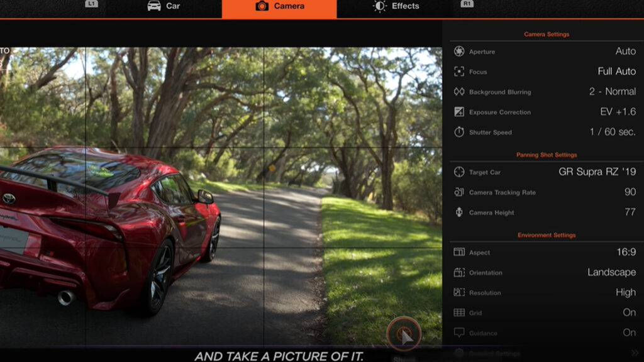644x362 pixels.
Task: Select the Exposure Correction label
Action: click(500, 112)
